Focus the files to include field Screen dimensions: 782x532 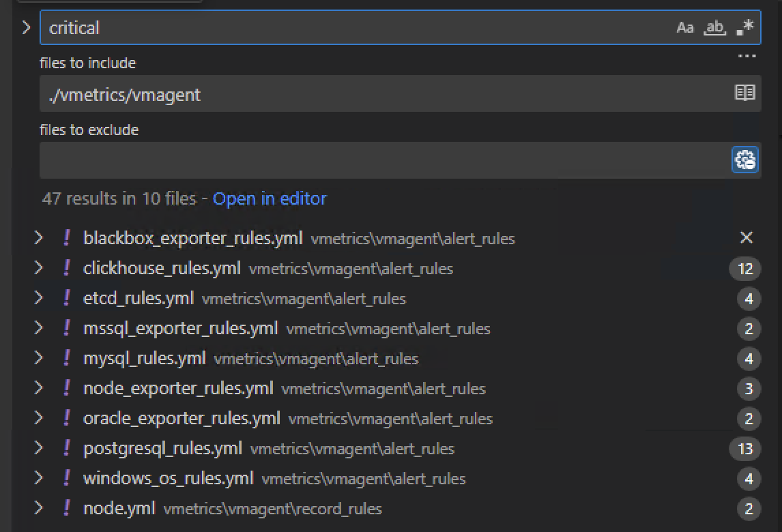tap(382, 93)
